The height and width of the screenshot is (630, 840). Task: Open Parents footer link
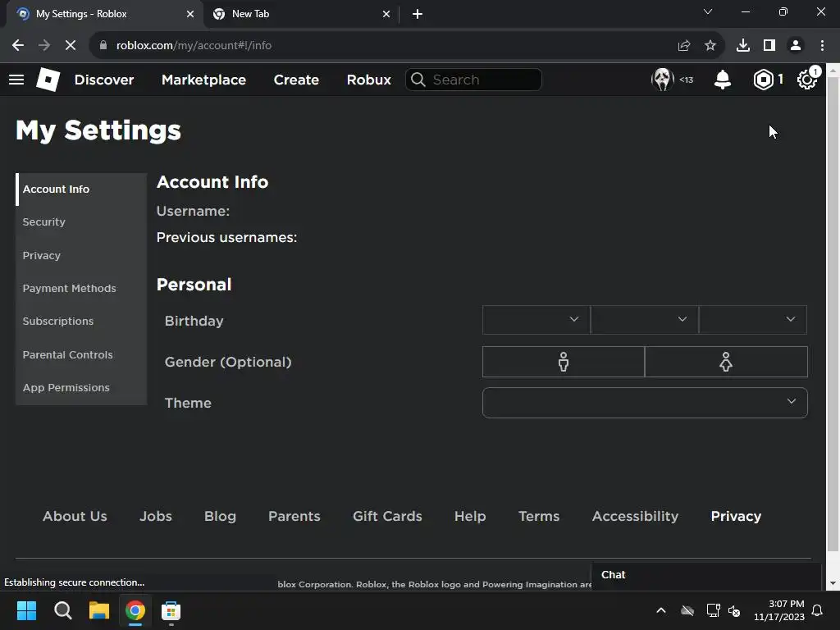click(294, 516)
